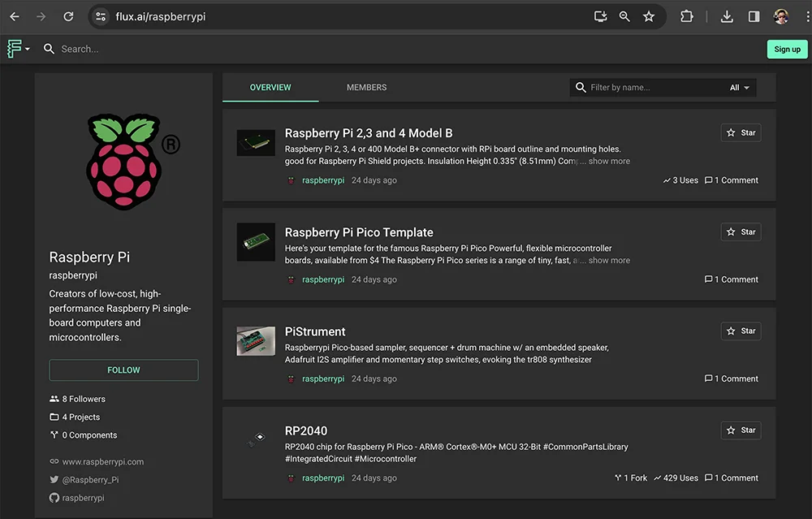The image size is (812, 519).
Task: Star the Raspberry Pi Pico Template project
Action: coord(740,231)
